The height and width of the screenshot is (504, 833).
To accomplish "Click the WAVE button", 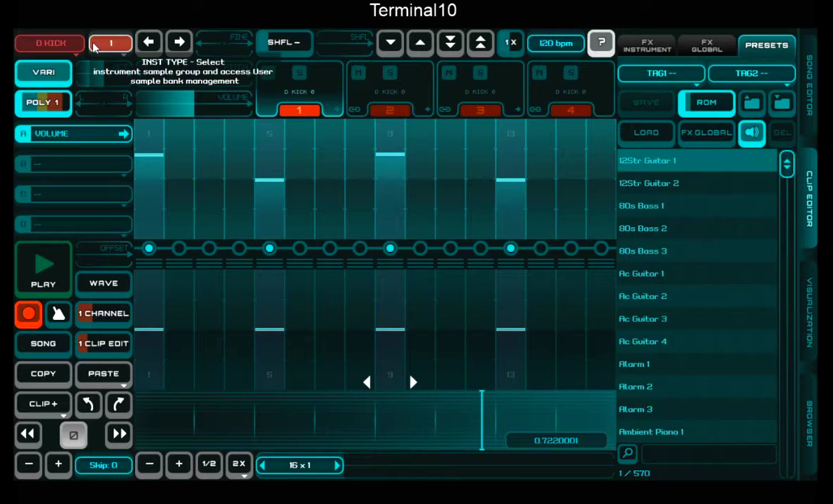I will point(104,283).
